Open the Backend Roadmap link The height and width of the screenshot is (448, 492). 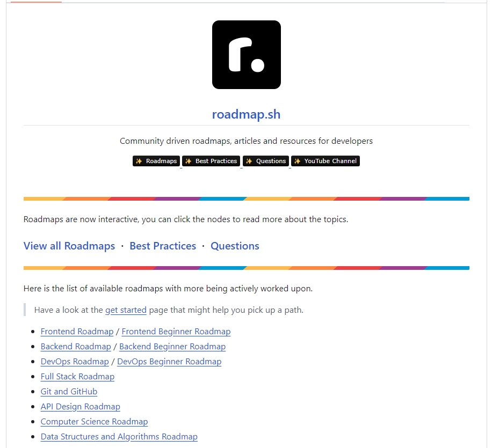click(76, 347)
